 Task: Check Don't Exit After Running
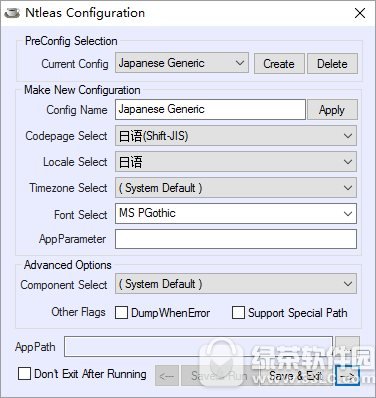(x=24, y=374)
